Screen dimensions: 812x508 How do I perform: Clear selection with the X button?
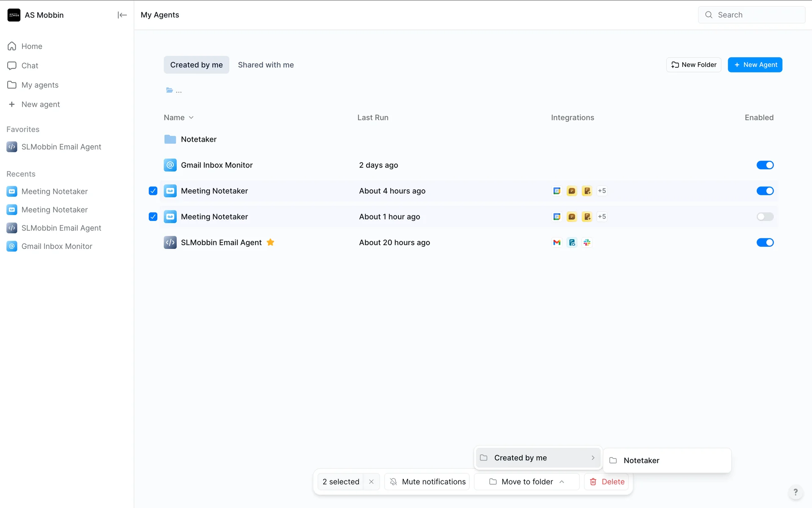click(x=371, y=482)
